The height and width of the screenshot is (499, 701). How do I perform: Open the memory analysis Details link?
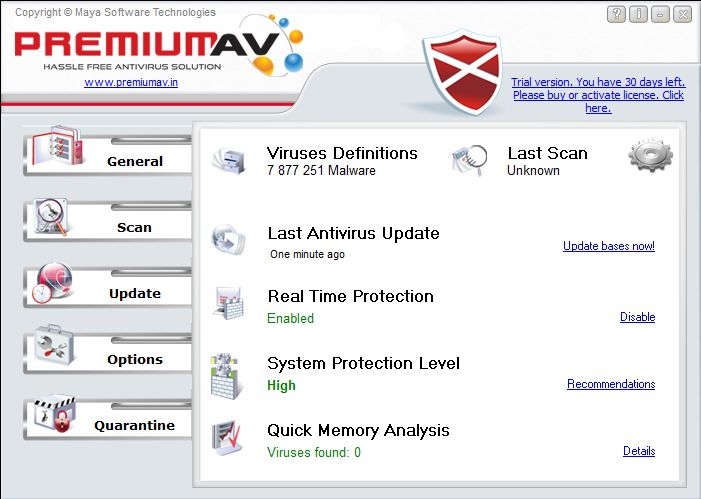[x=639, y=451]
